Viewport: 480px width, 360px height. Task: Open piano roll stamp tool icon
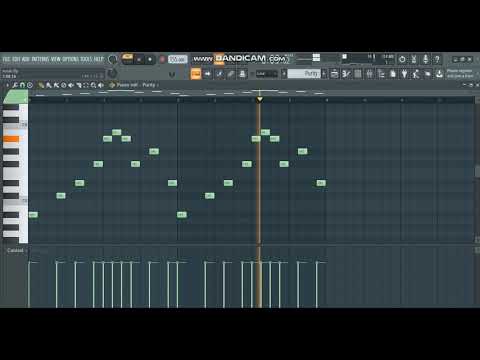(30, 85)
